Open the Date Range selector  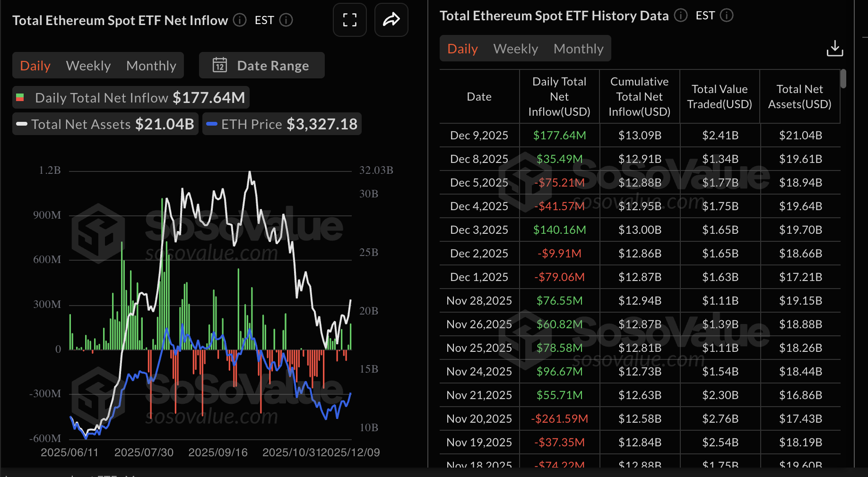click(x=261, y=65)
